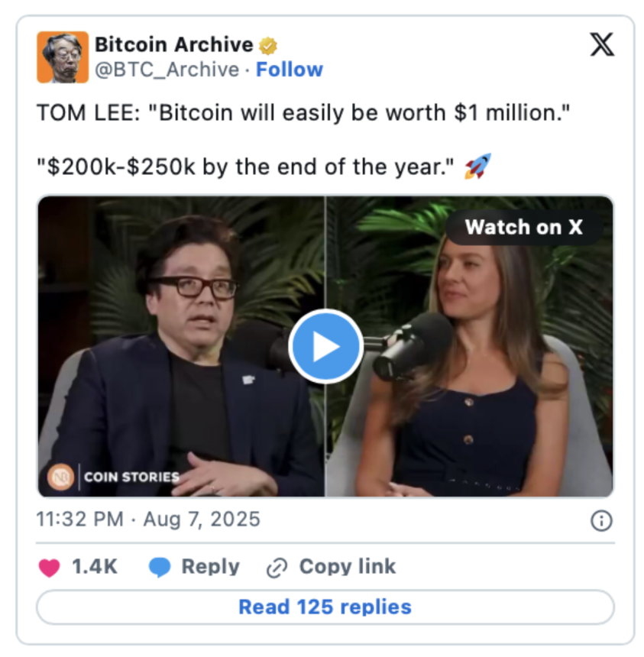Click the chain link icon
The image size is (644, 657).
277,568
